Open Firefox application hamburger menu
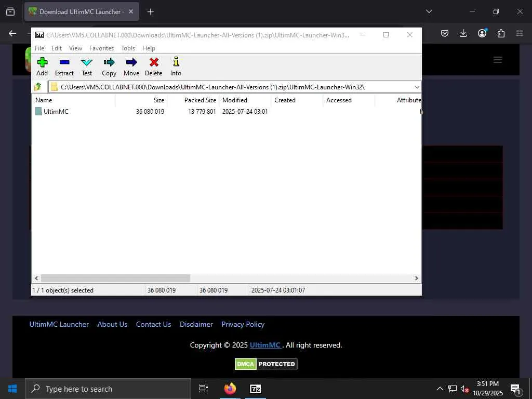Viewport: 532px width, 399px height. (x=520, y=33)
